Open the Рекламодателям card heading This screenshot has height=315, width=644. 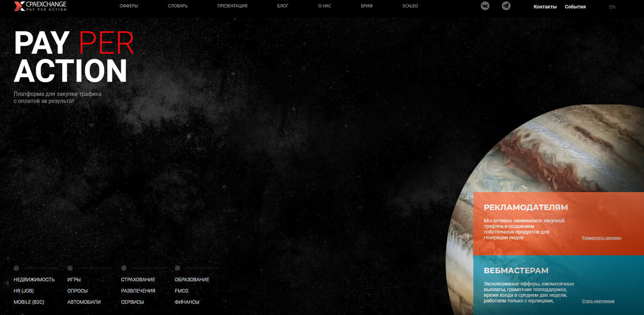[x=526, y=207]
